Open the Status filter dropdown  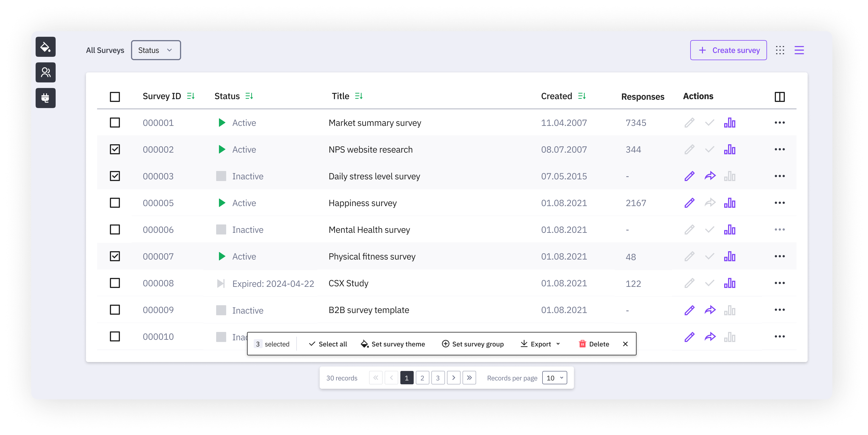[156, 50]
